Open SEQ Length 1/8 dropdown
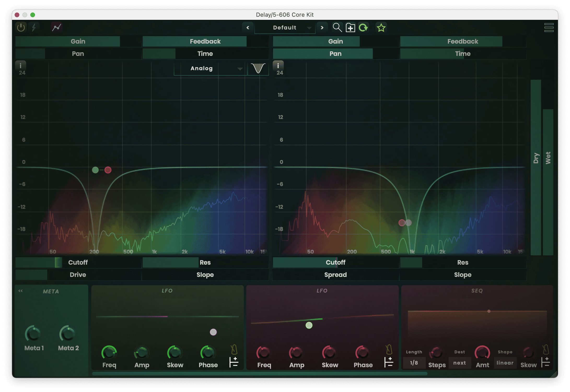Screen dimensions: 570x392 (x=414, y=363)
